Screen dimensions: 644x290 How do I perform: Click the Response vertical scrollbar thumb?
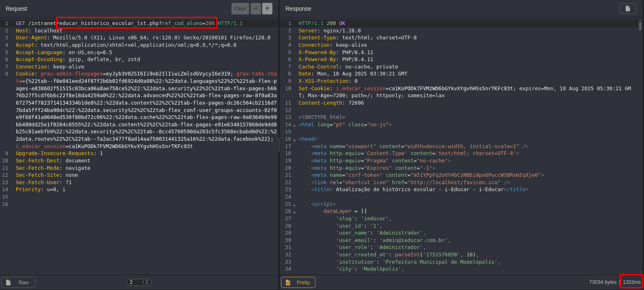(640, 26)
